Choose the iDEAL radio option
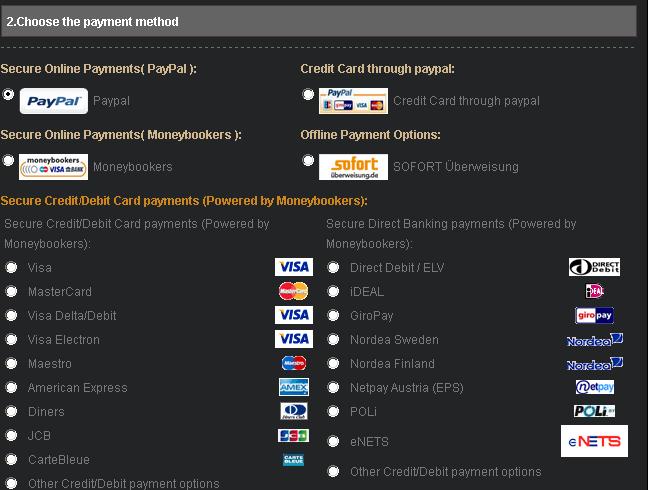The image size is (648, 490). coord(333,291)
